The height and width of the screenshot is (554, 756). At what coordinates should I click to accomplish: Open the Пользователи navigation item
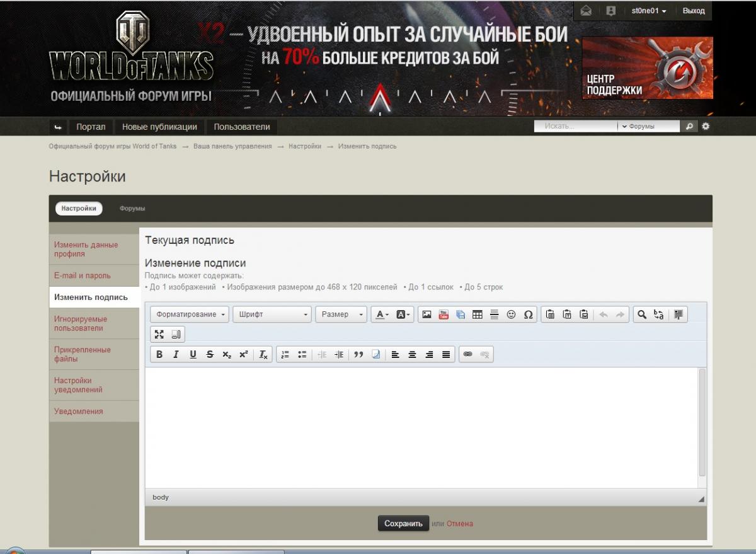[242, 127]
